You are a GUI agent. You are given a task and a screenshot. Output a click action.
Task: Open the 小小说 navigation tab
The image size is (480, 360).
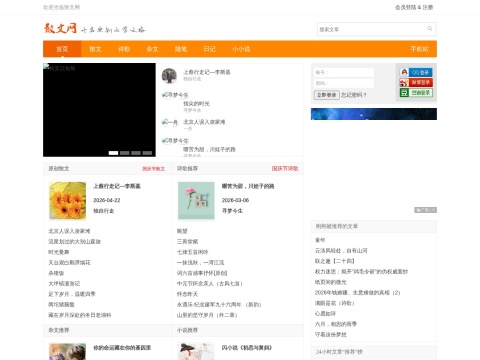241,49
